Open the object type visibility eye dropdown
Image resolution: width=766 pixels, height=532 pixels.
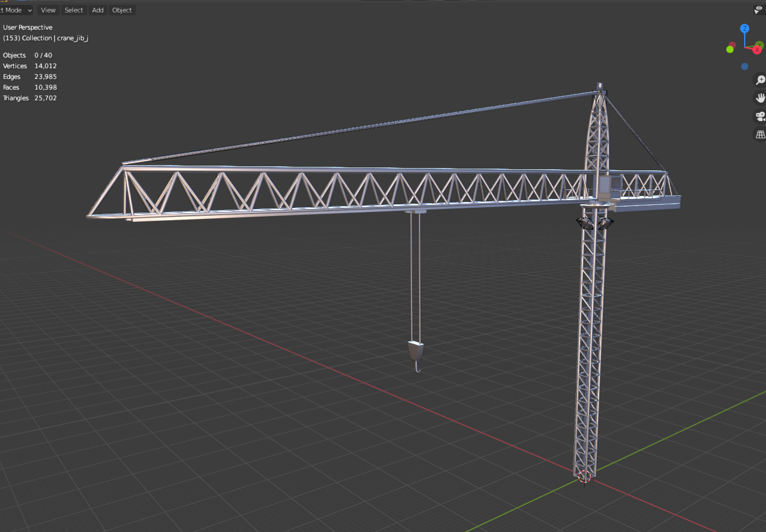[x=759, y=9]
